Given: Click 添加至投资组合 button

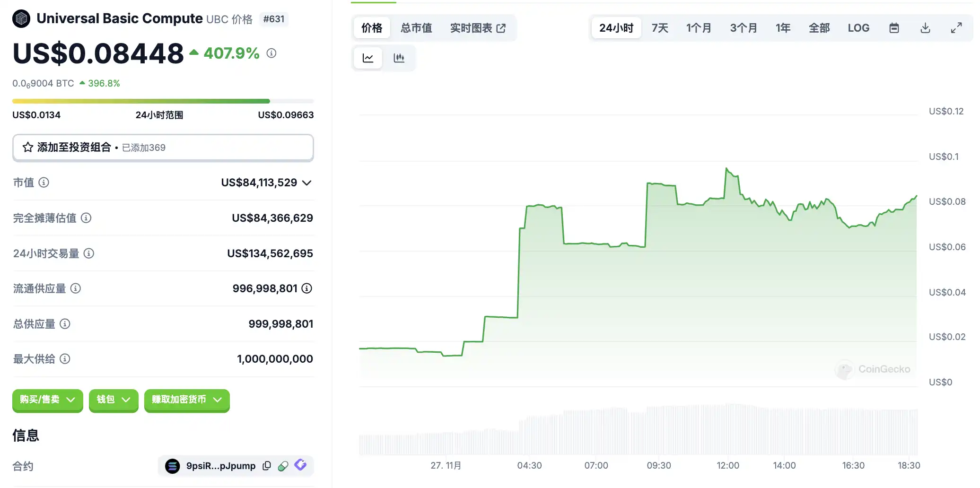Looking at the screenshot, I should click(x=163, y=148).
